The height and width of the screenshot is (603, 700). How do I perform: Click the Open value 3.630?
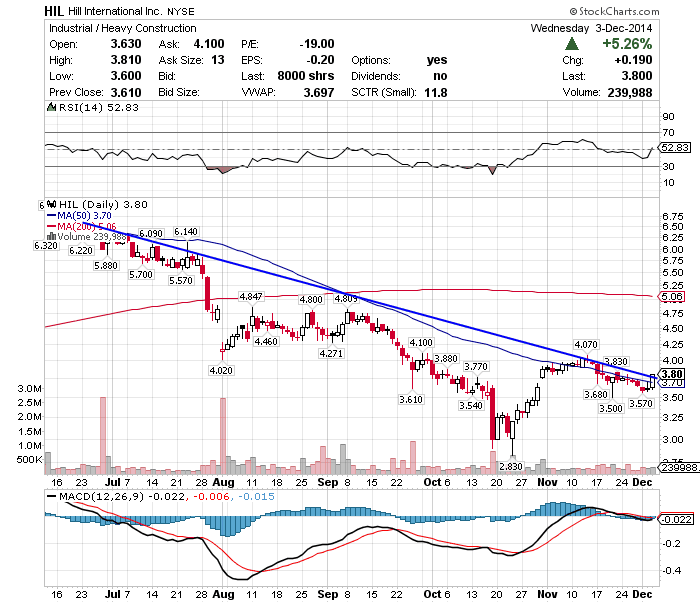126,44
